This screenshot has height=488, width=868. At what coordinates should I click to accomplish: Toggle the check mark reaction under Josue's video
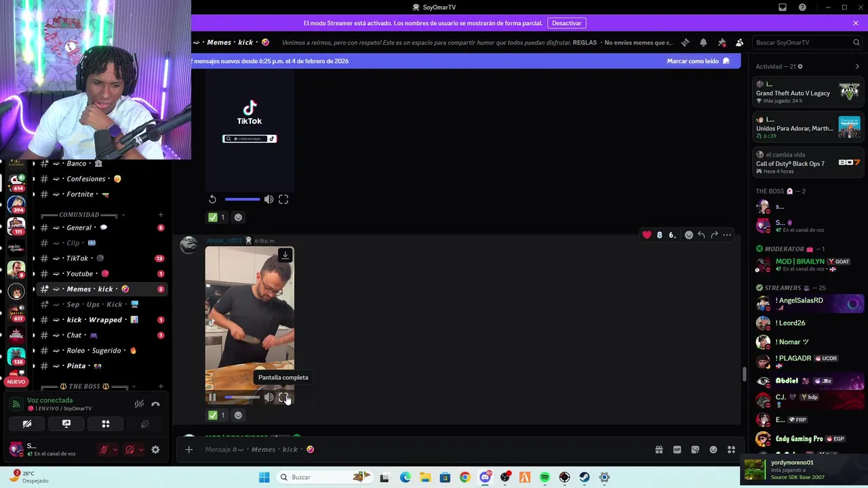click(217, 415)
